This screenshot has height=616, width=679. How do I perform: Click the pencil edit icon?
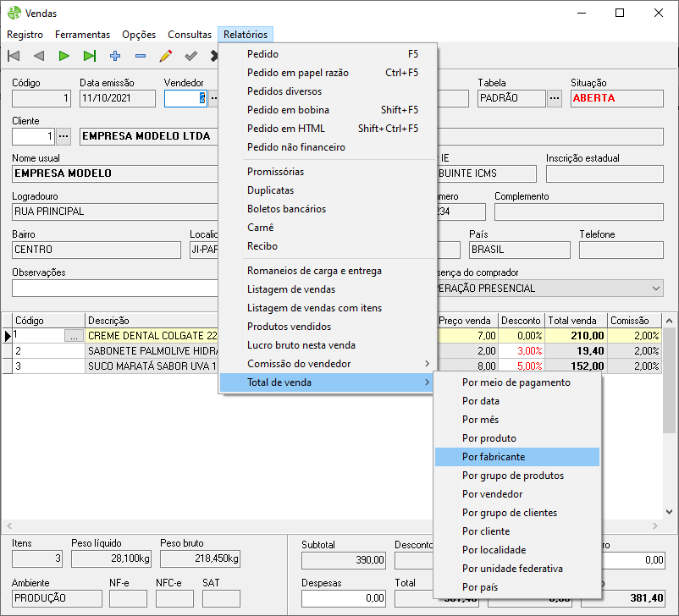166,56
